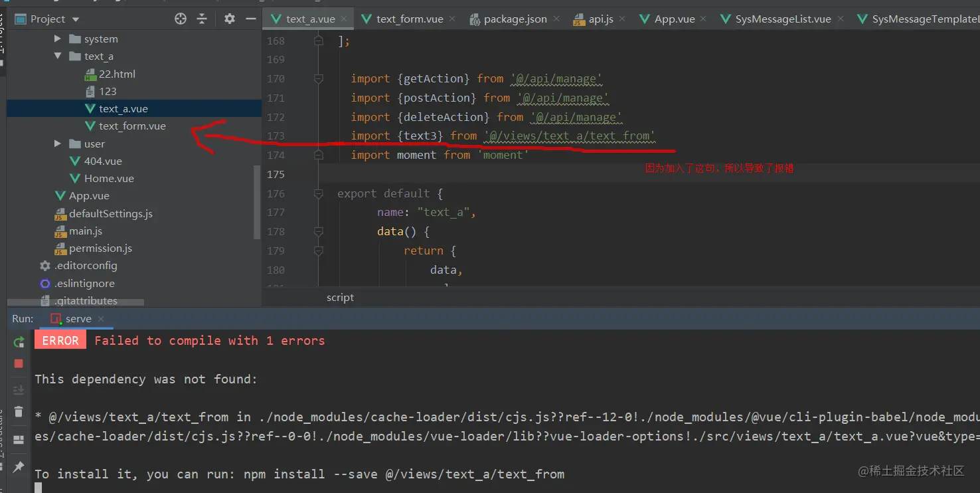
Task: Collapse the text_a folder arrow
Action: pos(58,56)
